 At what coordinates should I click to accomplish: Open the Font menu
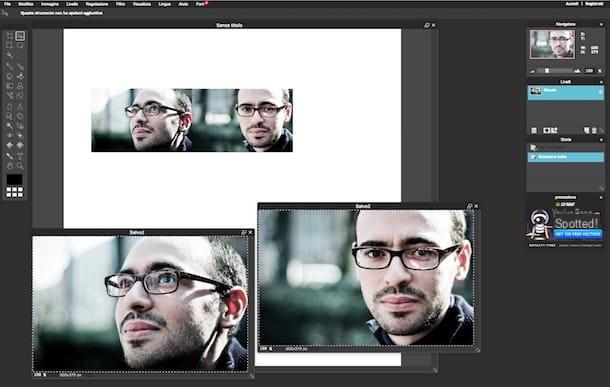pos(200,4)
